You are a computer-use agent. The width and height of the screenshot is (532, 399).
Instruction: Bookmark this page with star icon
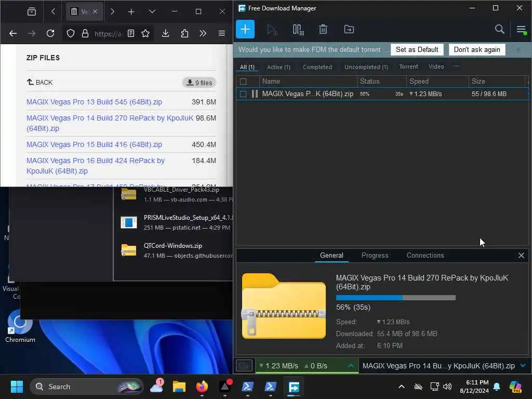click(145, 33)
